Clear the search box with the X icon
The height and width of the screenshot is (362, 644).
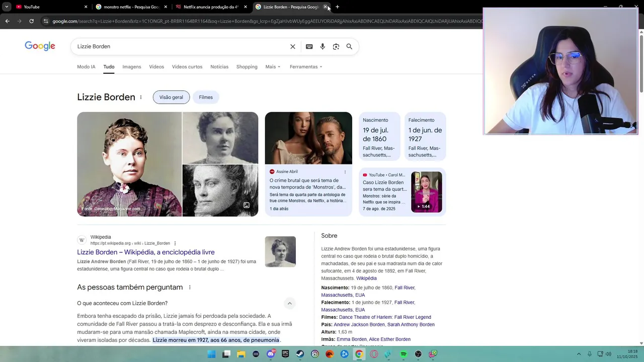293,46
